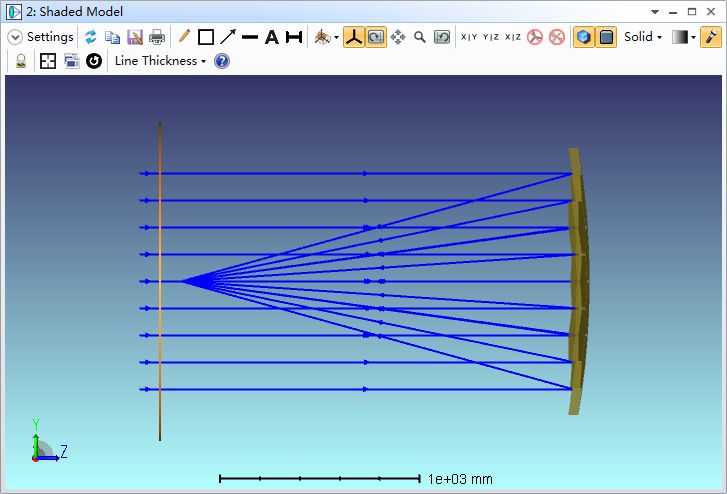Select the text annotation tool
The width and height of the screenshot is (727, 494).
pos(271,37)
